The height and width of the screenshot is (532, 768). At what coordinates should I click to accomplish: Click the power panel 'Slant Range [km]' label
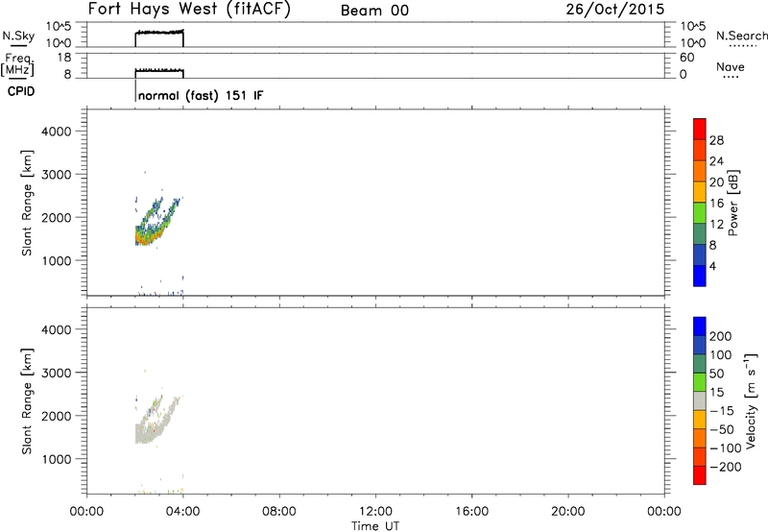click(x=27, y=203)
